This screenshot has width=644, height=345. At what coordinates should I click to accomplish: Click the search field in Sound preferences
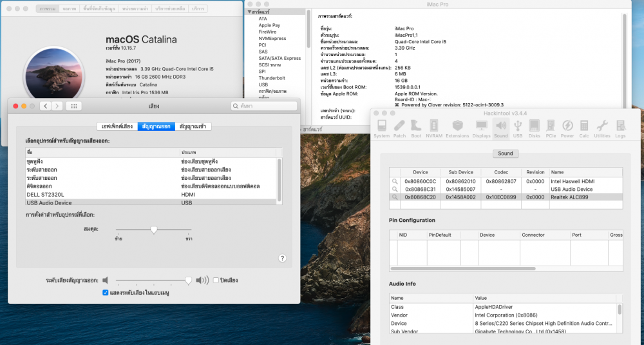coord(264,106)
